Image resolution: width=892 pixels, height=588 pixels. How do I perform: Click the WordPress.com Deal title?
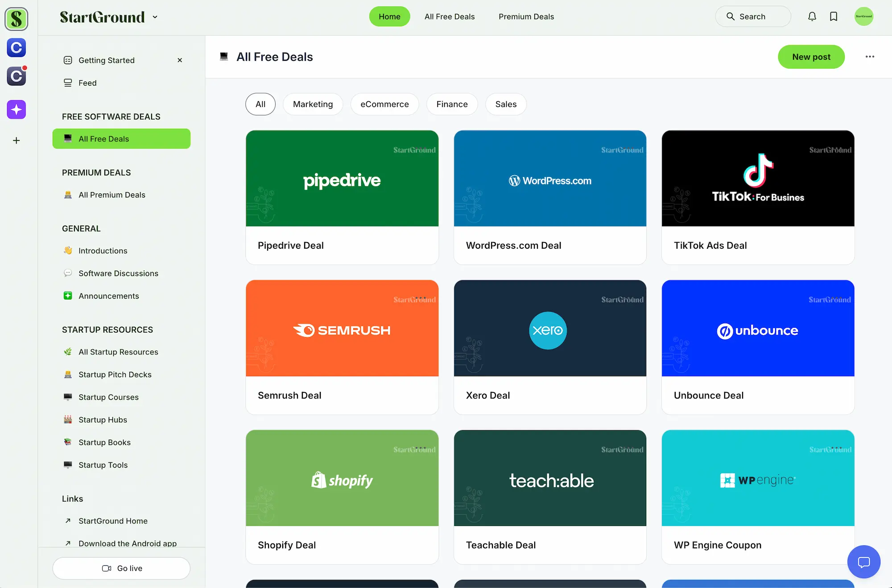(x=513, y=245)
